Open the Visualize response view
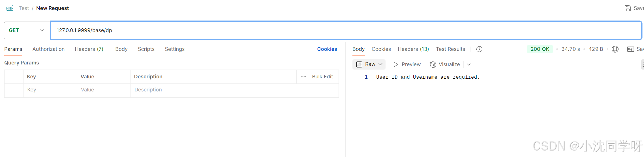The width and height of the screenshot is (644, 157). (x=445, y=64)
